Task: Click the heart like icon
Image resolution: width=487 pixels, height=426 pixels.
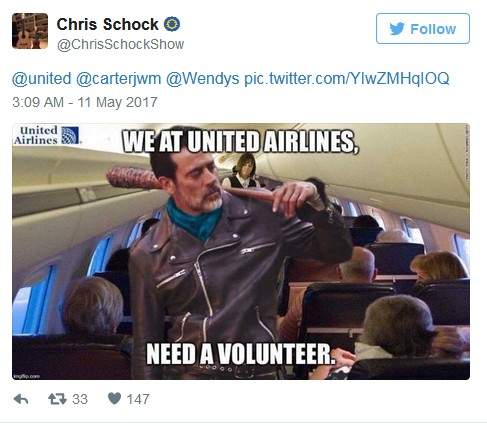Action: 114,398
